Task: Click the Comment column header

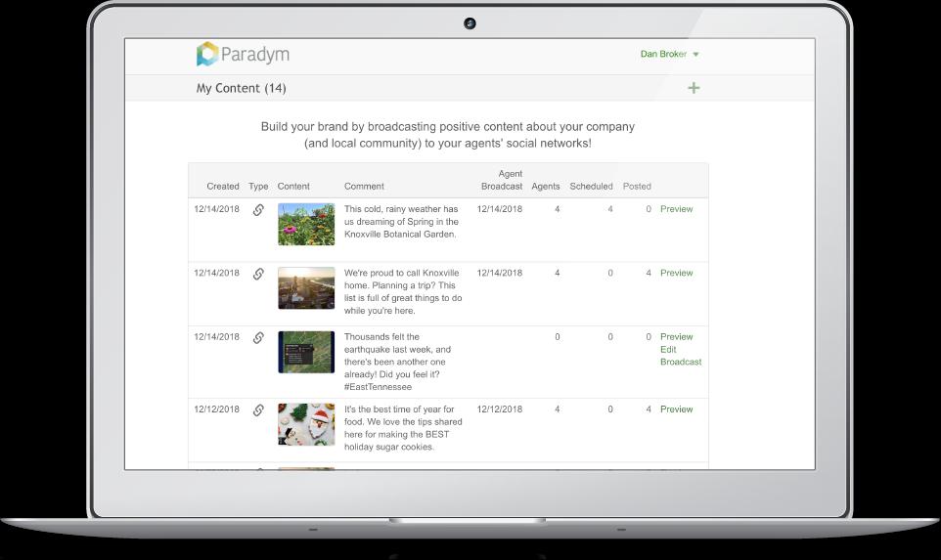Action: (x=364, y=186)
